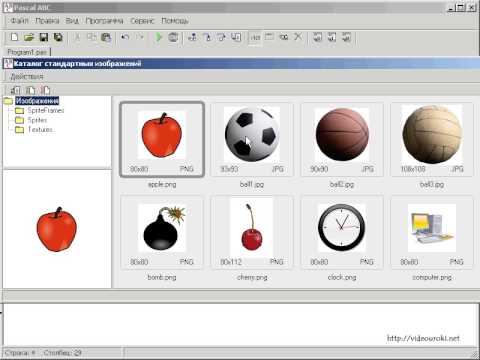This screenshot has height=360, width=480.
Task: Create a new file with toolbar icon
Action: click(14, 37)
